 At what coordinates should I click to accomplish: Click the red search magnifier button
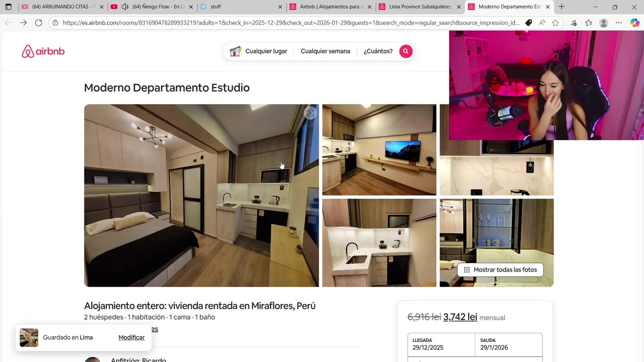[406, 51]
